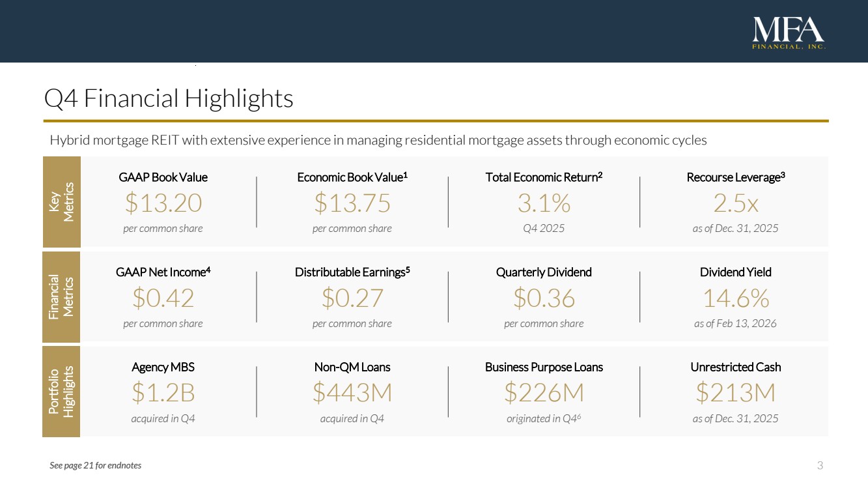
Task: Select the 14.6% Dividend Yield value
Action: tap(735, 299)
